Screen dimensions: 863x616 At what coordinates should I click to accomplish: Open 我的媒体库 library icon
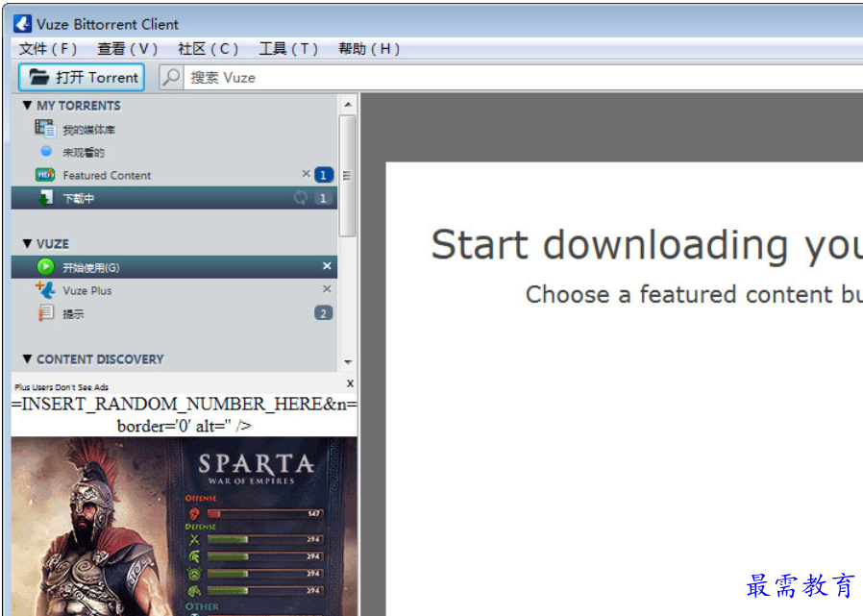coord(45,128)
